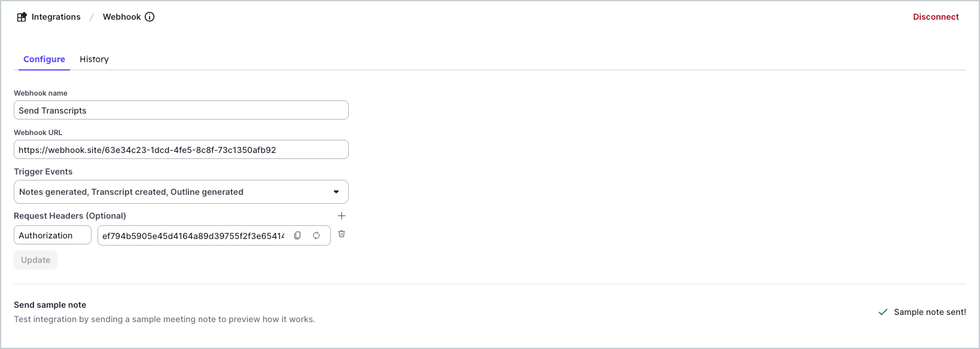Click the authorization header value field

point(193,235)
